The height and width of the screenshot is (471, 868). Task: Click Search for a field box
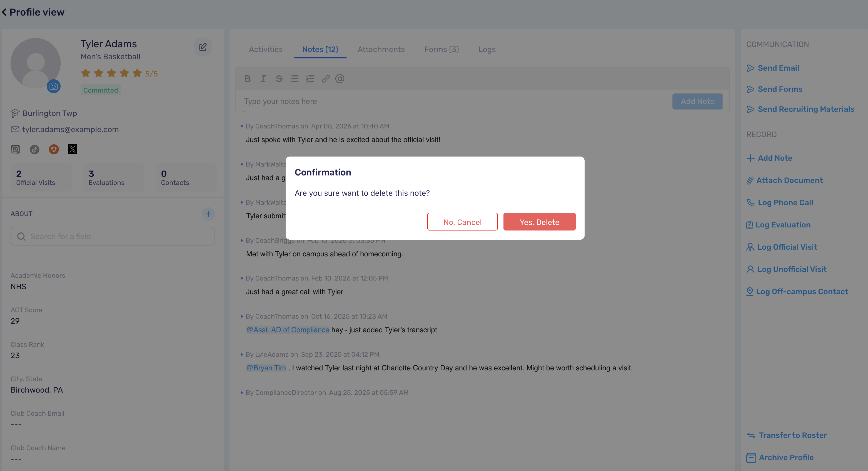tap(113, 236)
